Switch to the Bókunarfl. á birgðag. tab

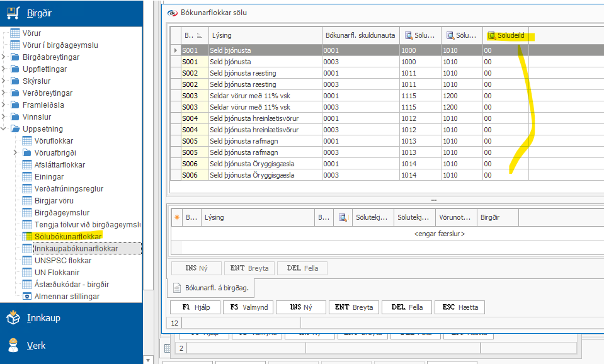click(x=211, y=288)
